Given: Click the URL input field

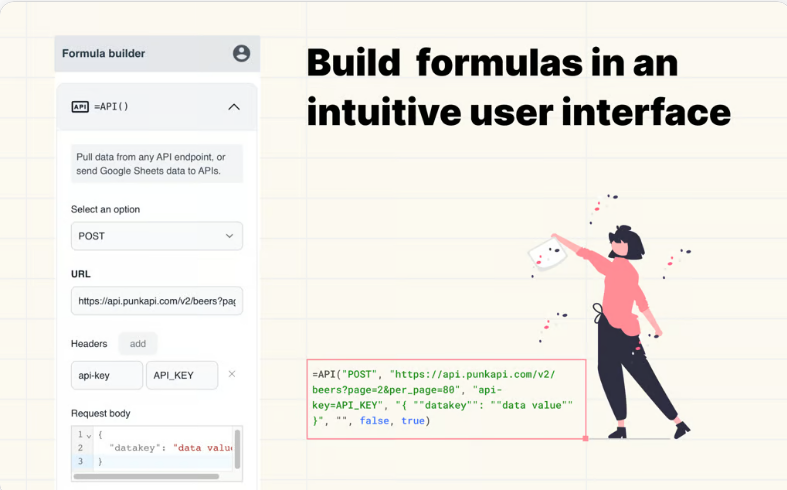Looking at the screenshot, I should click(x=156, y=300).
